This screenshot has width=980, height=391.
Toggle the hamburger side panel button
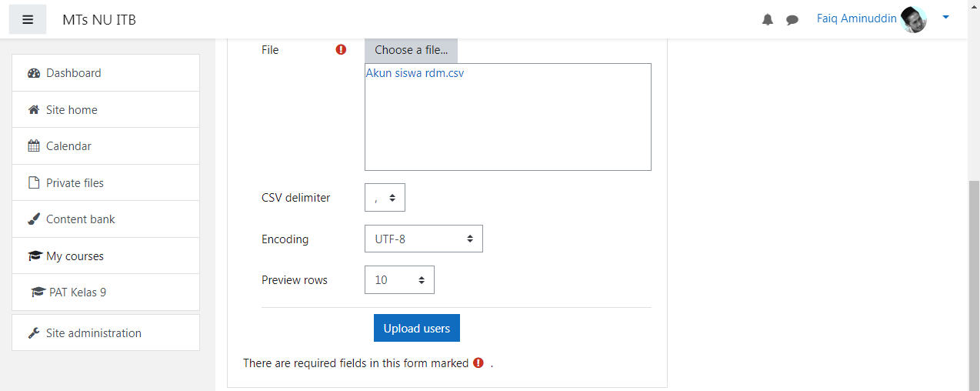[28, 19]
